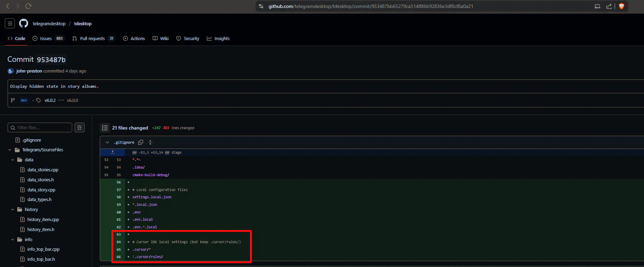This screenshot has height=267, width=644.
Task: Switch to the Issues tab
Action: [48, 38]
